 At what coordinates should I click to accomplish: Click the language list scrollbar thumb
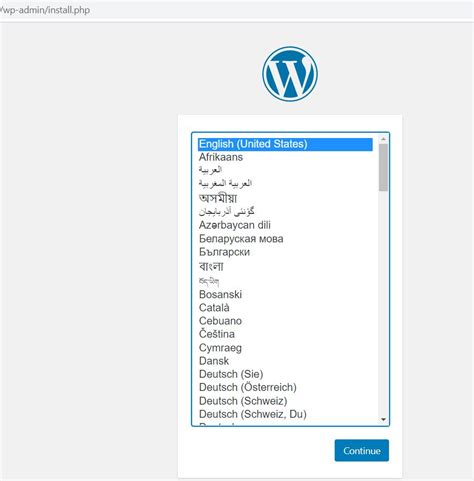click(383, 167)
